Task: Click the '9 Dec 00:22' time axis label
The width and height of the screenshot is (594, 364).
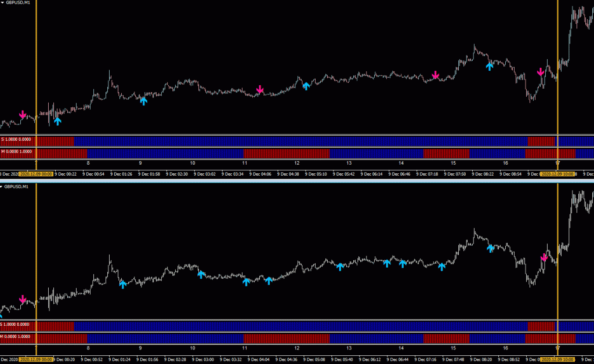Action: (66, 174)
